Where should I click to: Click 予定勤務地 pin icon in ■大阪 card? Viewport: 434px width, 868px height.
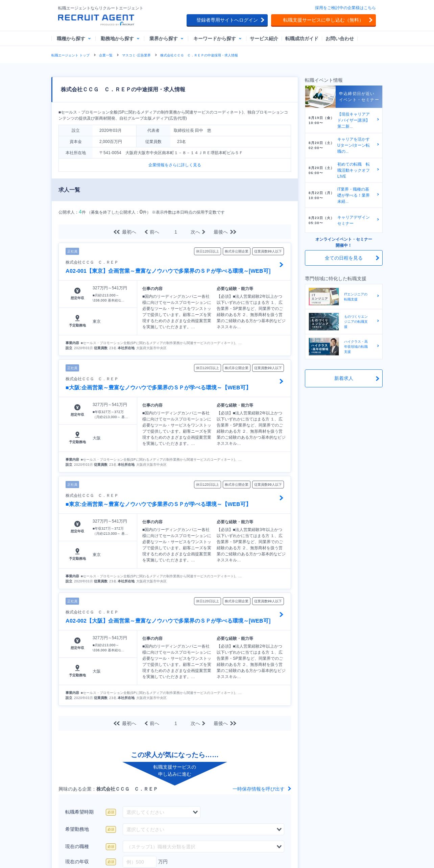(x=77, y=435)
